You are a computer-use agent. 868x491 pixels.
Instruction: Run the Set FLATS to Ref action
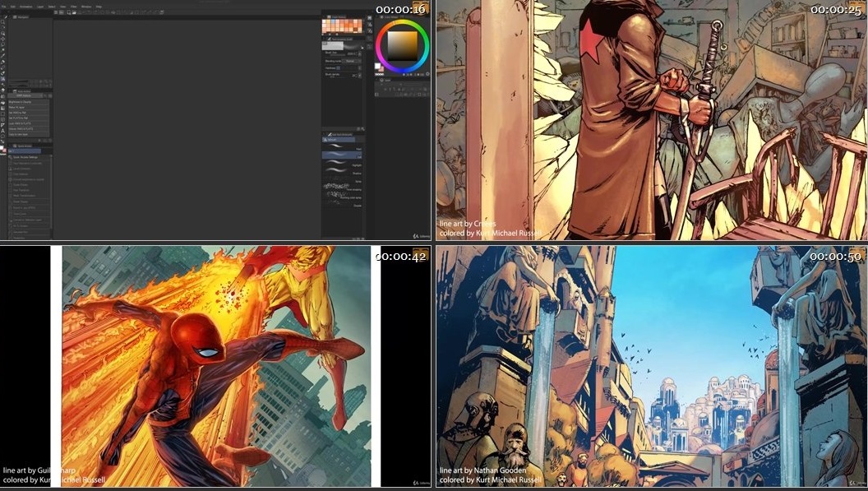[x=29, y=118]
